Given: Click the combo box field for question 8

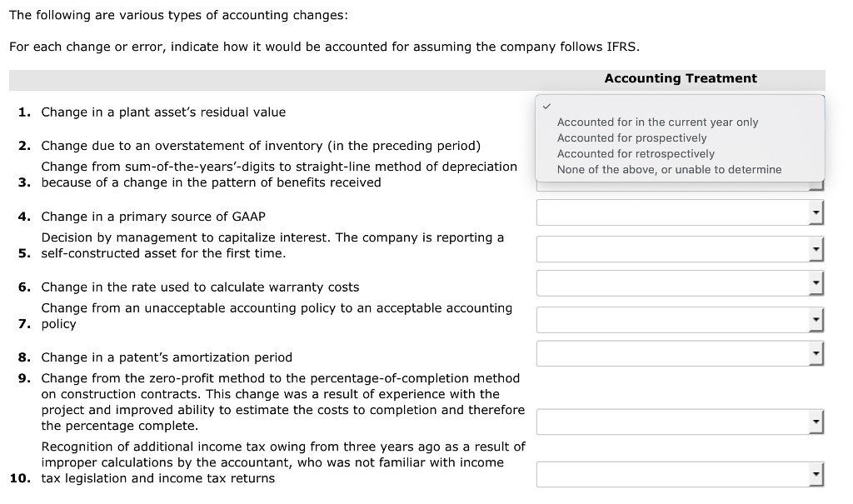Looking at the screenshot, I should click(x=675, y=352).
